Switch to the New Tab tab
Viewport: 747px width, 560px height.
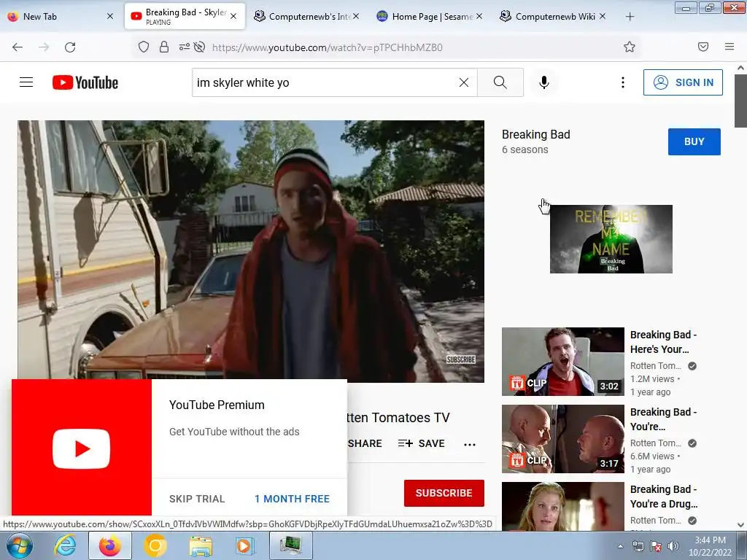(x=60, y=16)
